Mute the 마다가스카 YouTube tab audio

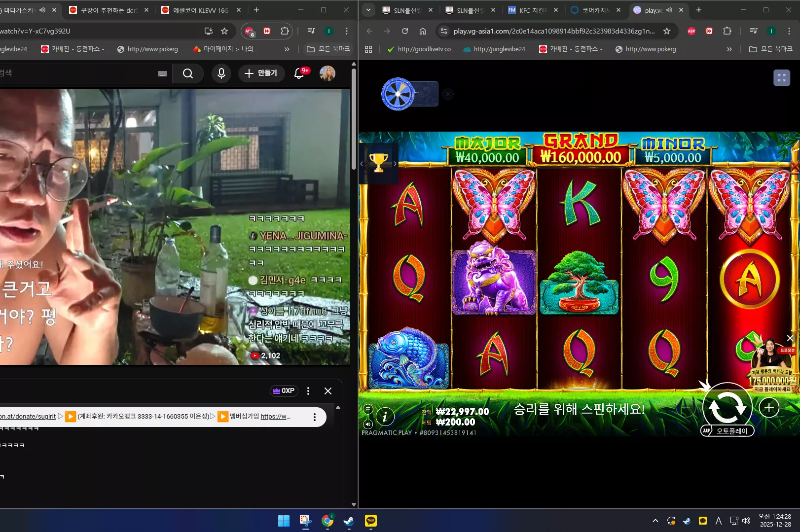(43, 10)
